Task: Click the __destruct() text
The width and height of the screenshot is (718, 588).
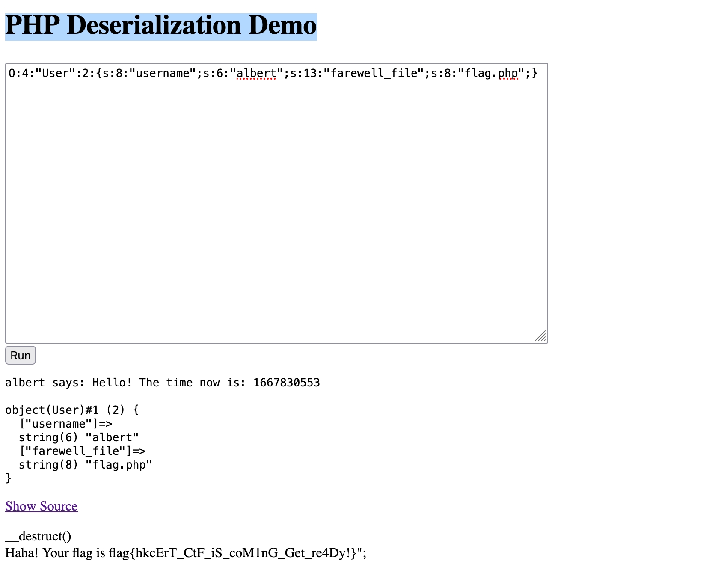Action: (38, 536)
